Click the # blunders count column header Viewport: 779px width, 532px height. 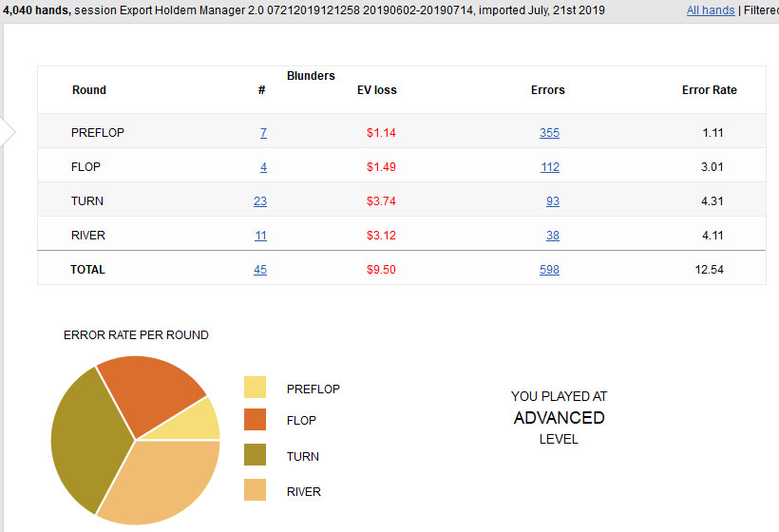(262, 90)
